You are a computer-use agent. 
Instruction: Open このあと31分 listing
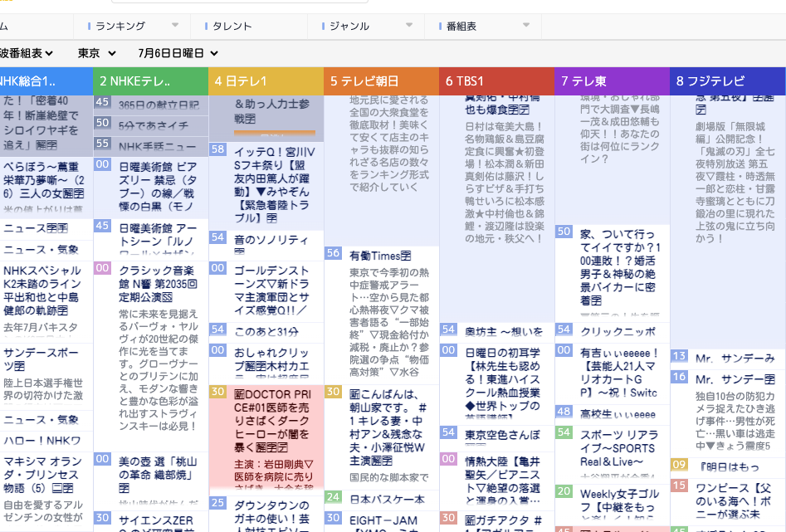[266, 331]
